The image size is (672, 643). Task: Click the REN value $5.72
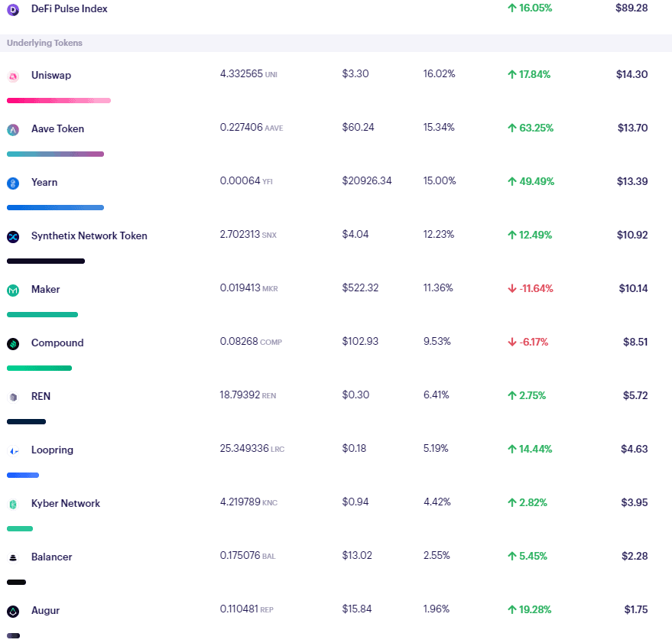[635, 395]
